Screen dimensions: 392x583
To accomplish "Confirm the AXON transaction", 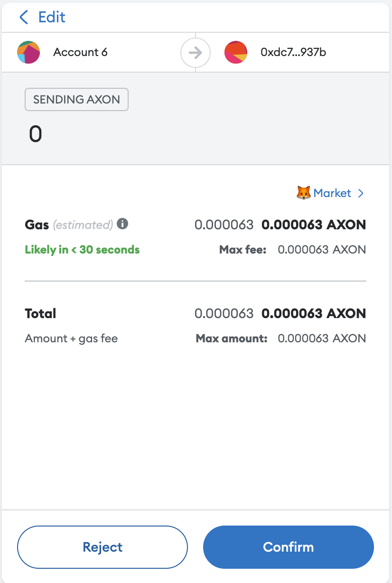I will coord(289,547).
